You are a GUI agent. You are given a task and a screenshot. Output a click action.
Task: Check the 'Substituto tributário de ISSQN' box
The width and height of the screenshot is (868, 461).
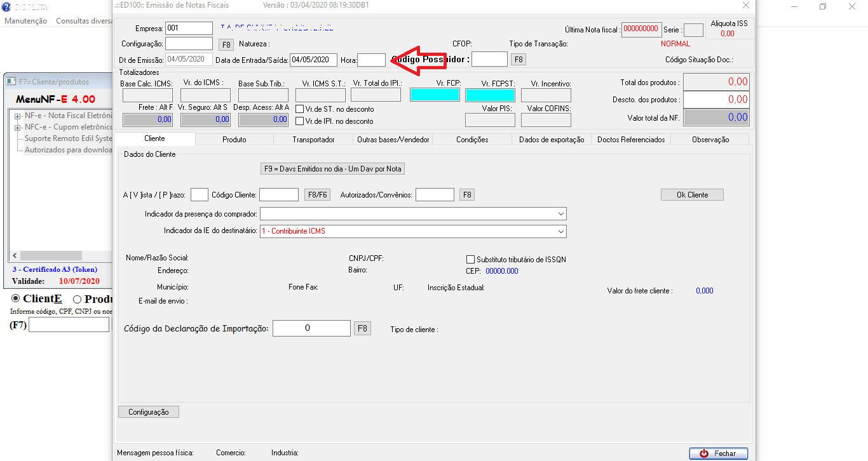tap(471, 260)
